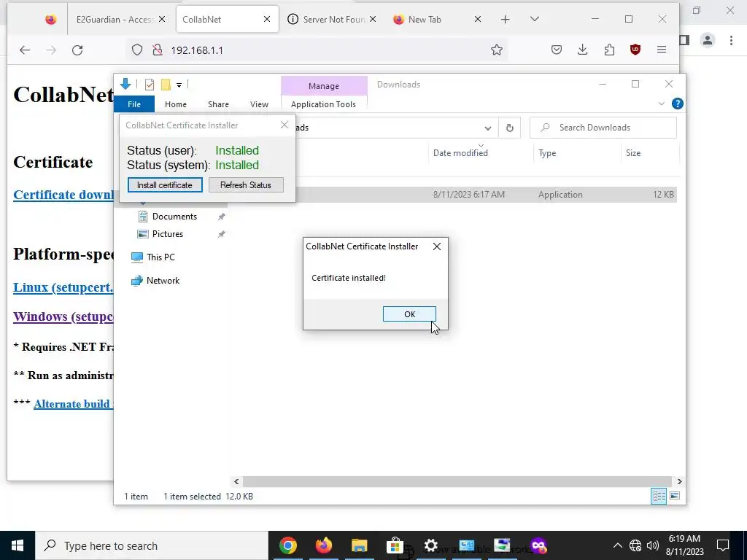Switch Explorer to large icons view
747x560 pixels.
pyautogui.click(x=675, y=496)
